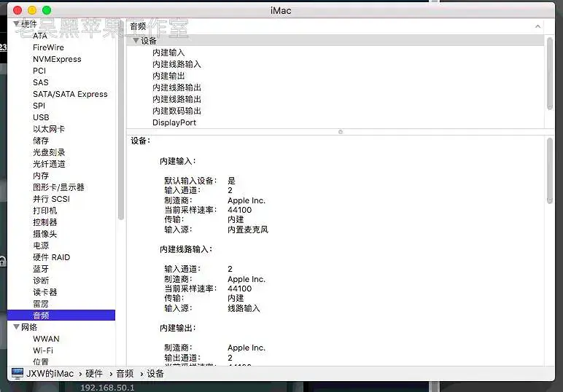563x392 pixels.
Task: Select ATA in the hardware sidebar
Action: pos(40,36)
